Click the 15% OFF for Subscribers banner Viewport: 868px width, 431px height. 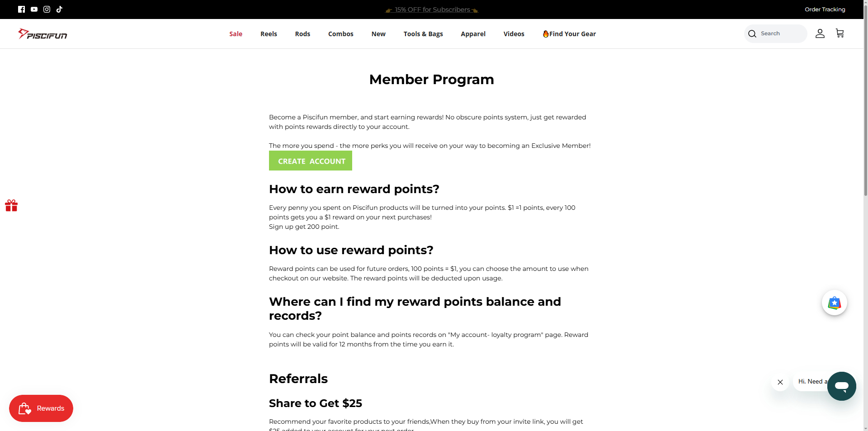point(432,9)
